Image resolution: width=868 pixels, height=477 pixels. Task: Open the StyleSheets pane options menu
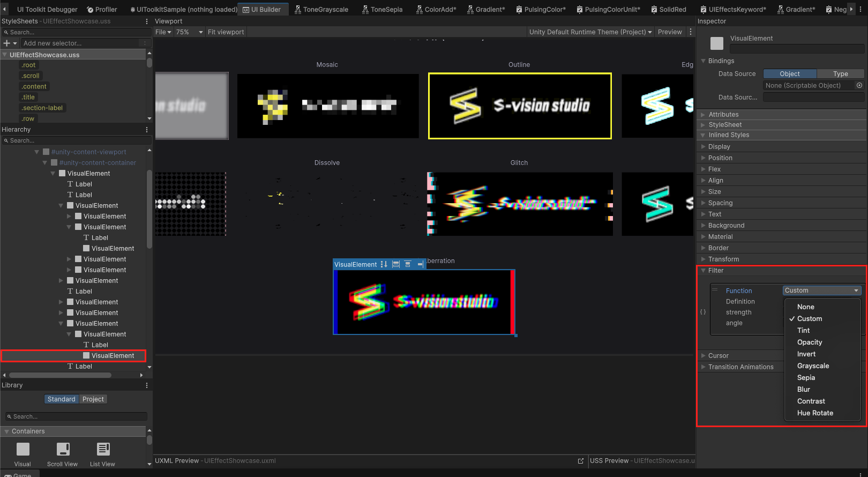click(x=147, y=21)
